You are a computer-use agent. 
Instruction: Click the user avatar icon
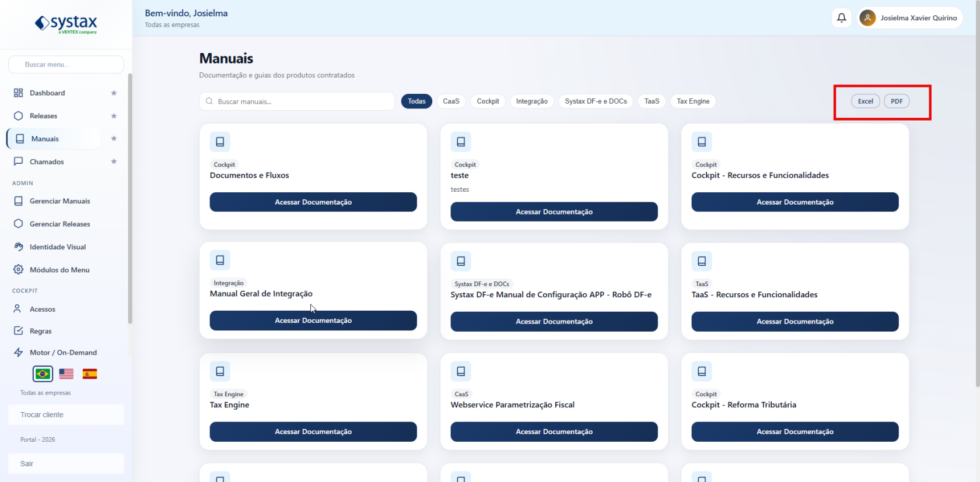pos(867,18)
